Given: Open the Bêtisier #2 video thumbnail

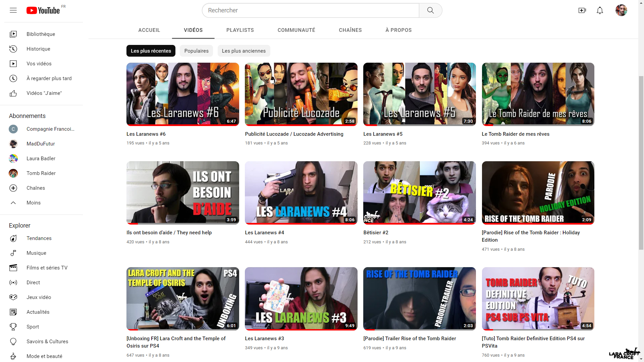Looking at the screenshot, I should tap(419, 192).
